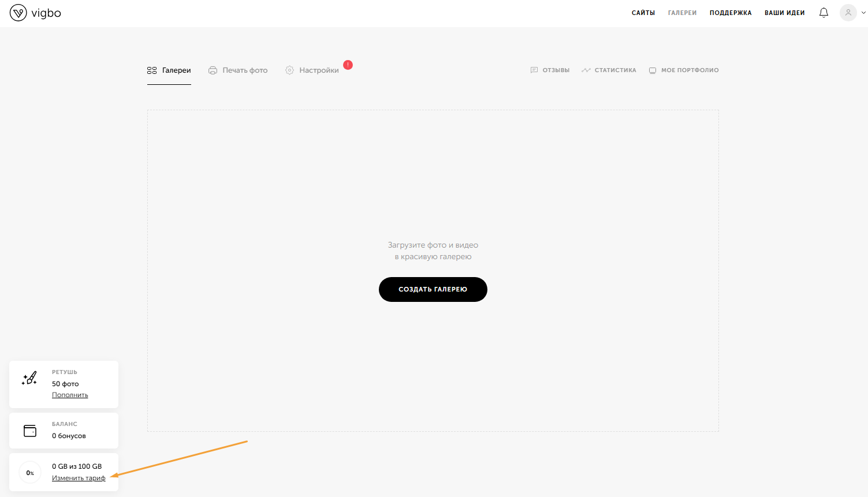Click the retouch magic brush icon
868x497 pixels.
coord(29,379)
